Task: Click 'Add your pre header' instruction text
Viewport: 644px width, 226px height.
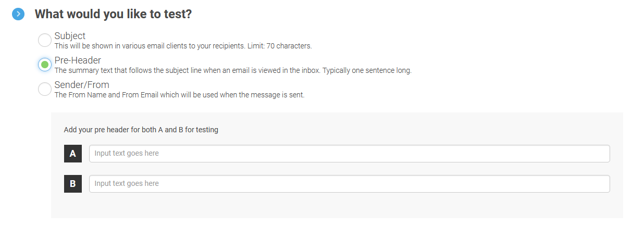Action: coord(141,130)
